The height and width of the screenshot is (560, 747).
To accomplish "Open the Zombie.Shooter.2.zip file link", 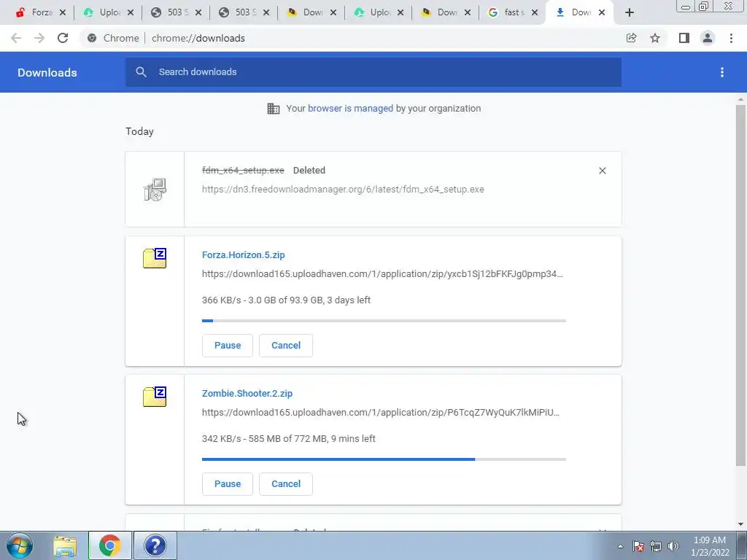I will [247, 393].
